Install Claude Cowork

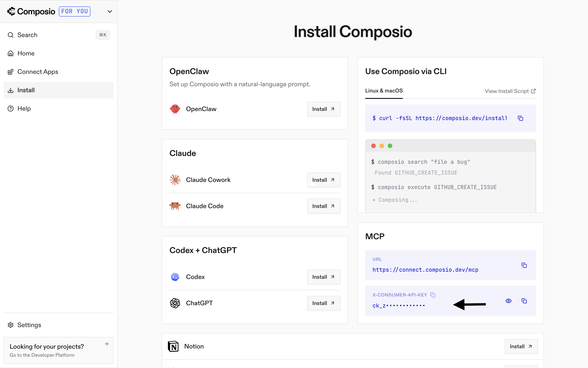(x=324, y=180)
